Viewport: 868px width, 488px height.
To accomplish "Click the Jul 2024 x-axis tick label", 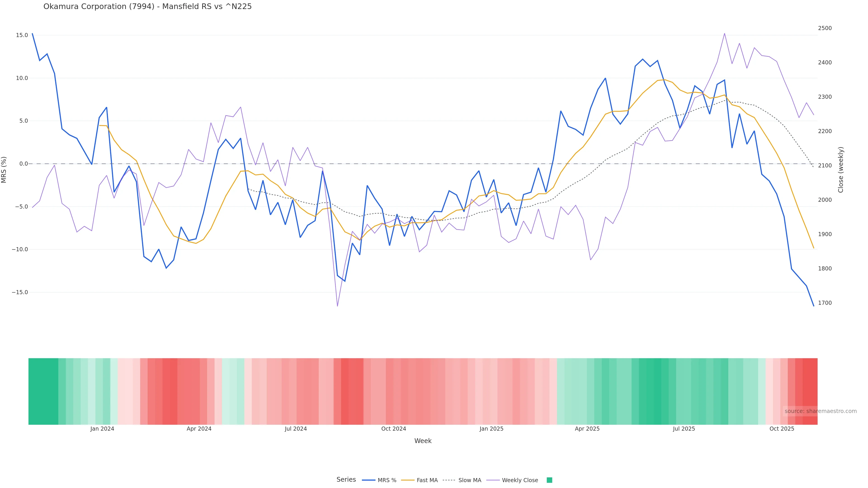I will (x=295, y=429).
